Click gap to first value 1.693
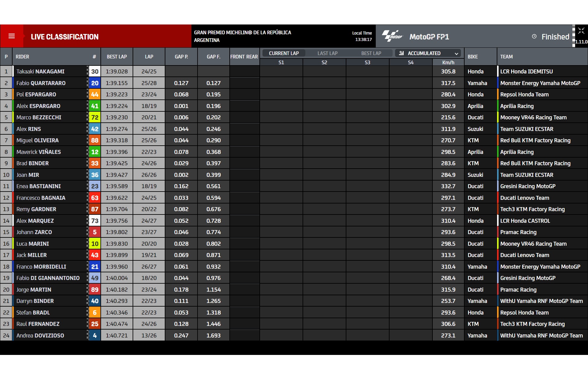 (x=213, y=335)
